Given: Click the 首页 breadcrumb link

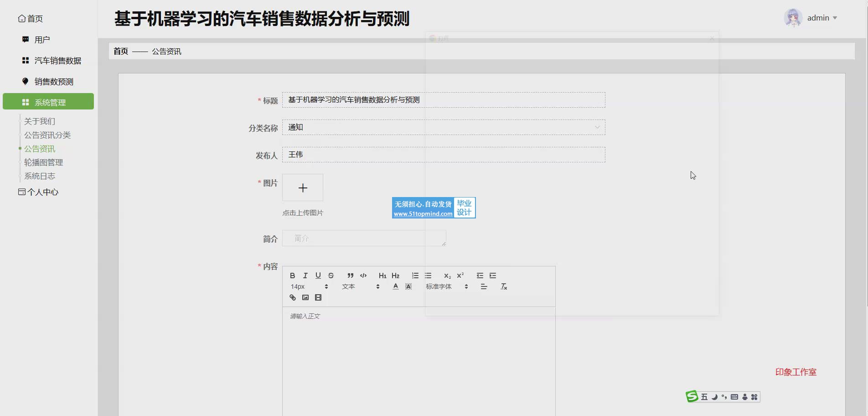Looking at the screenshot, I should [x=121, y=51].
